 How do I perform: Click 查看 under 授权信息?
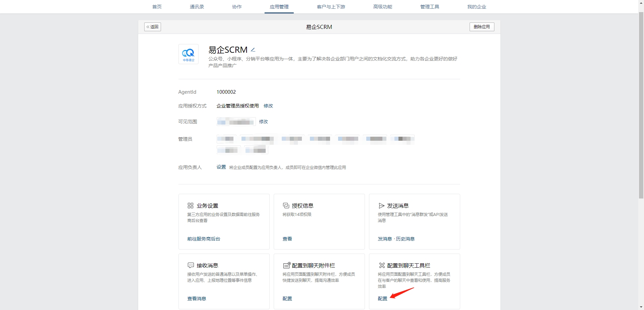click(x=287, y=239)
